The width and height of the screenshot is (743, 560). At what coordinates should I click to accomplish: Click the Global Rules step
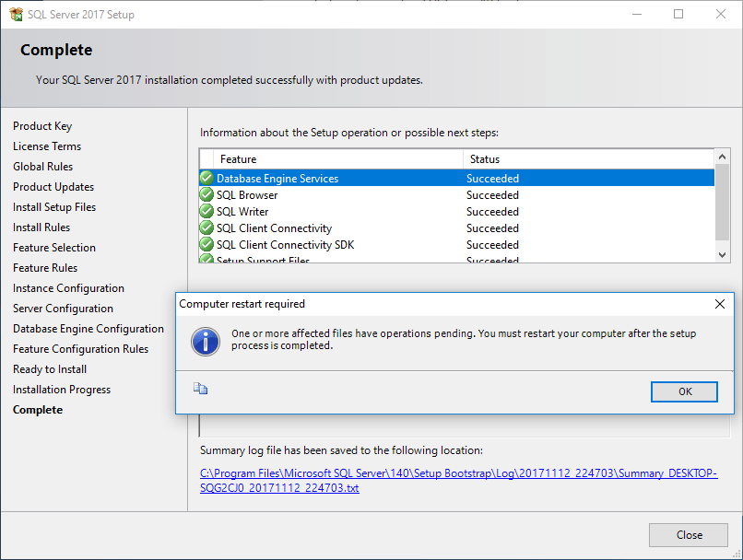42,167
